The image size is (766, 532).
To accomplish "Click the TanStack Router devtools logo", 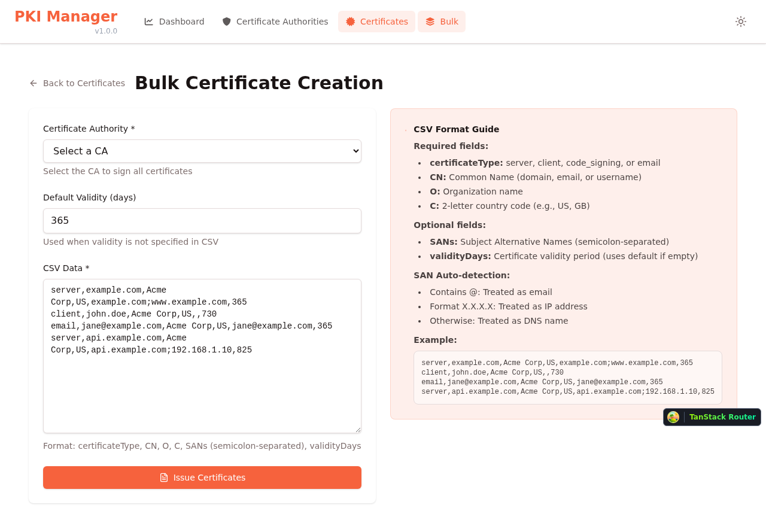I will coord(673,417).
